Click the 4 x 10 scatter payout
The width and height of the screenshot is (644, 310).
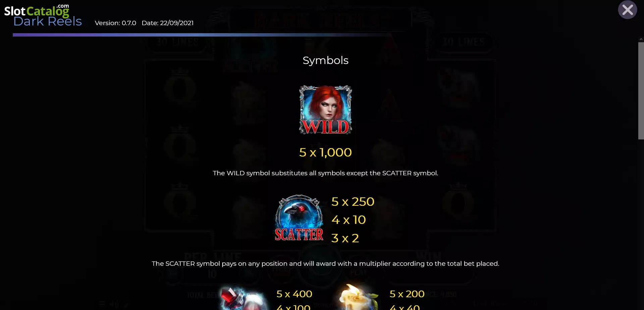click(x=348, y=220)
